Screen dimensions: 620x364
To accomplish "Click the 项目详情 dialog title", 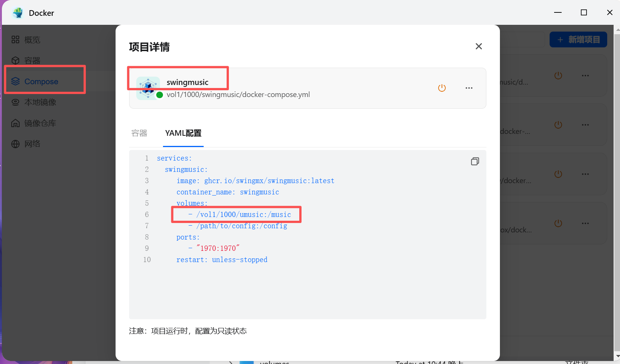I will point(149,47).
